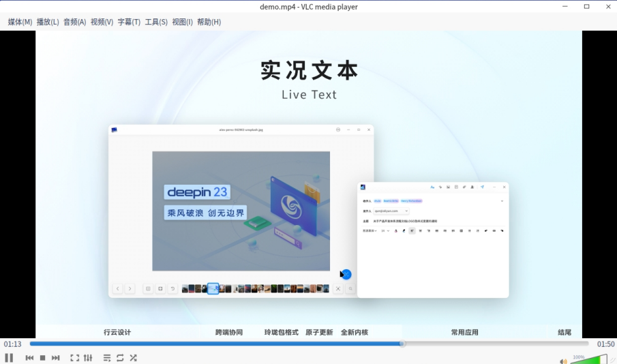Stop the video playback
This screenshot has height=364, width=617.
[42, 358]
